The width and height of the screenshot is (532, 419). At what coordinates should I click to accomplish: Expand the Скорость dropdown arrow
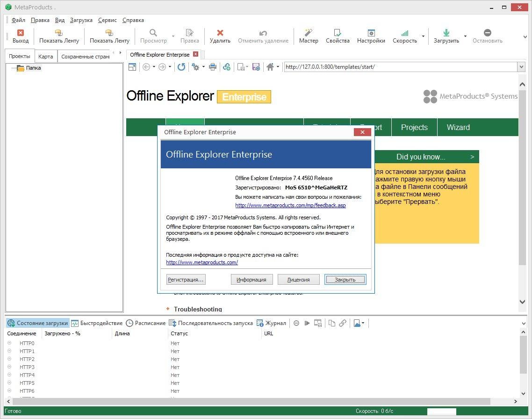click(423, 36)
